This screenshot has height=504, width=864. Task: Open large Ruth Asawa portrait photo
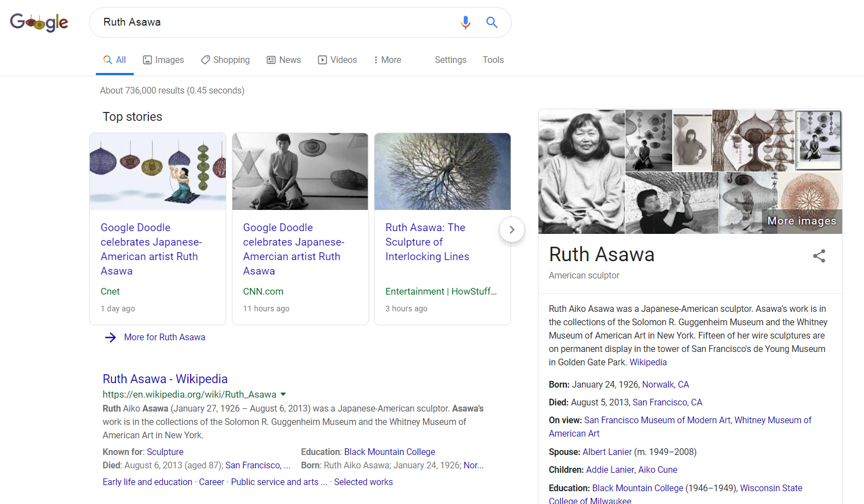coord(581,172)
